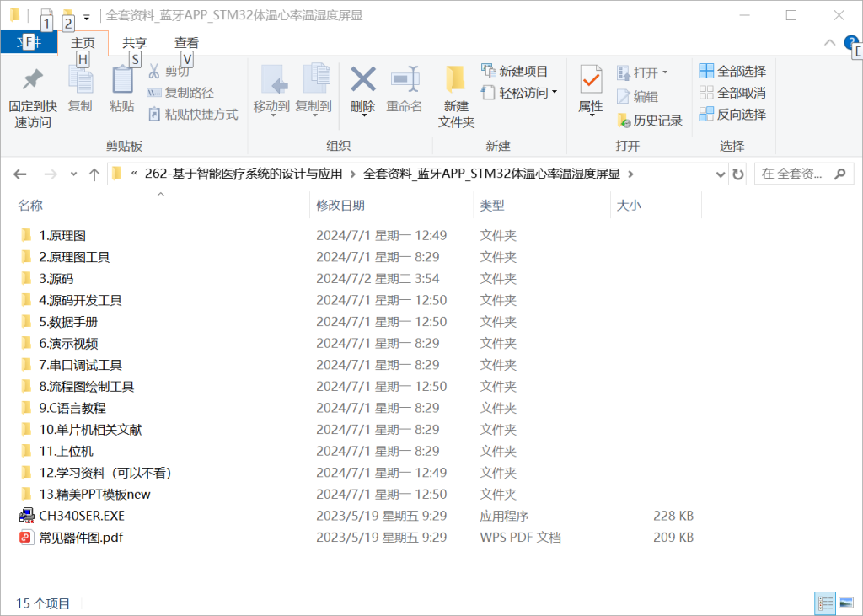Delete selection using the 删除 icon
The height and width of the screenshot is (616, 863).
coord(362,88)
